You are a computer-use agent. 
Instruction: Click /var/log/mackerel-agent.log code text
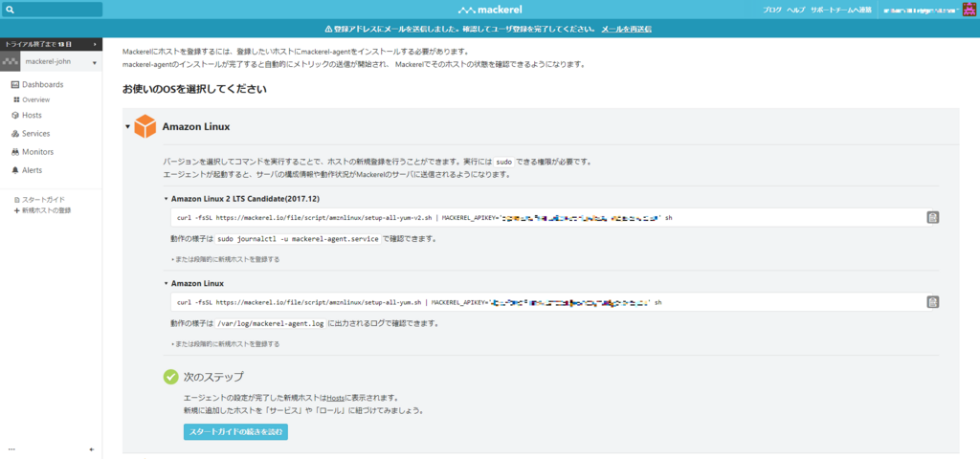tap(271, 323)
